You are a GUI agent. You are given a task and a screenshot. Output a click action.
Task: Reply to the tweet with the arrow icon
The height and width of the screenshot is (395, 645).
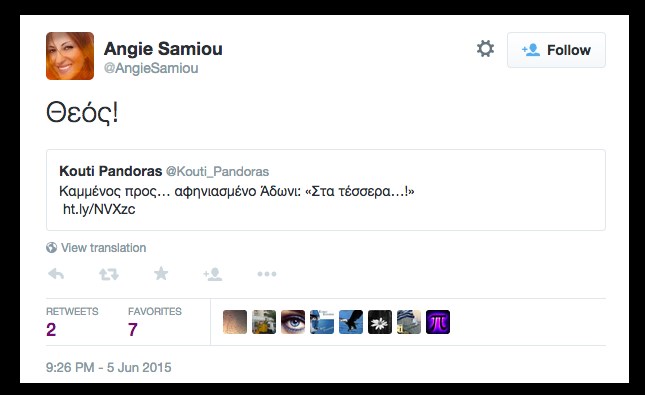(56, 274)
